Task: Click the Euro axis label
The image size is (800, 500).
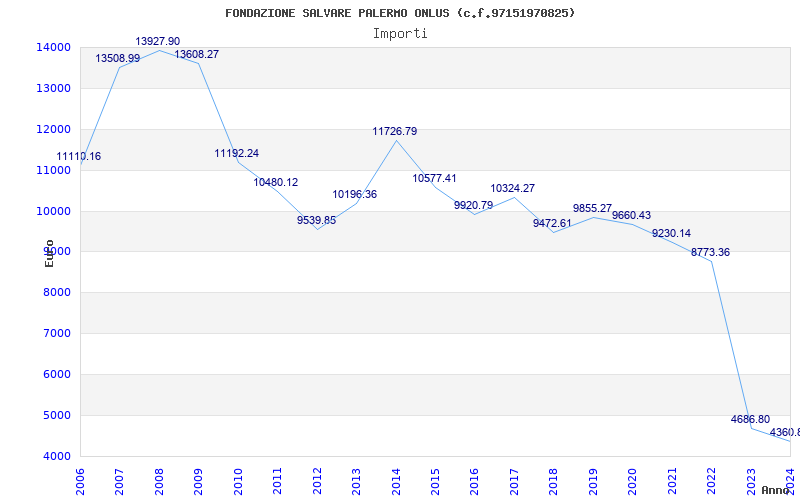Action: click(49, 253)
